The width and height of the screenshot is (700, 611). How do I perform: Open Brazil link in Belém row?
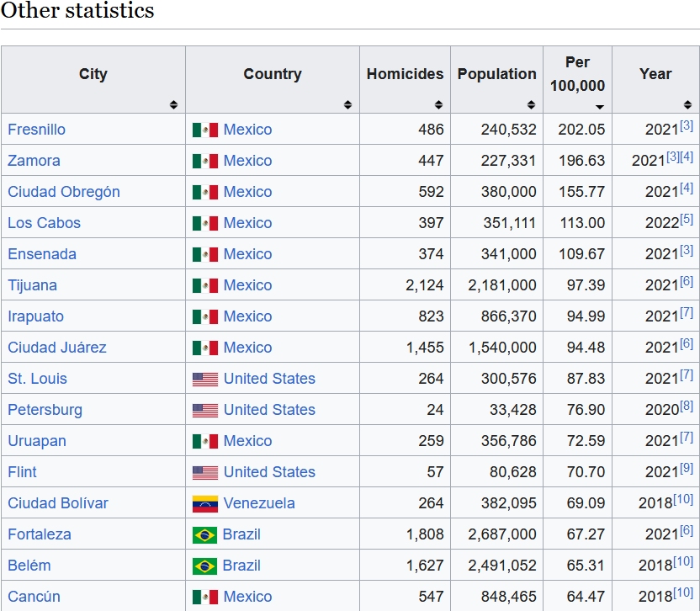(x=241, y=566)
